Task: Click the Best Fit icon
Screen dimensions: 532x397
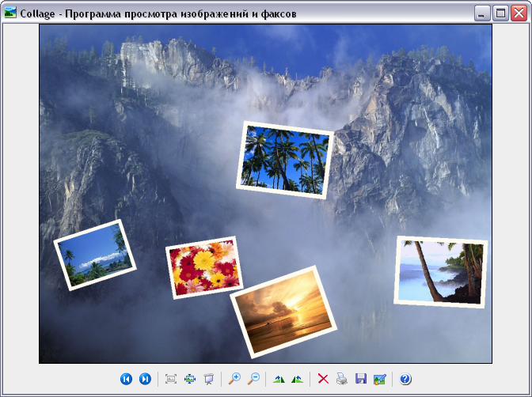Action: click(171, 379)
